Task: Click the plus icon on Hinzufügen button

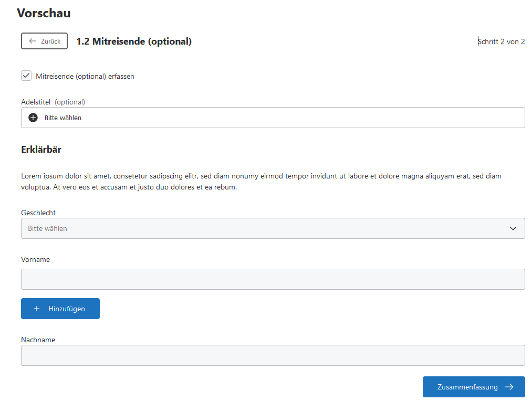Action: click(x=37, y=309)
